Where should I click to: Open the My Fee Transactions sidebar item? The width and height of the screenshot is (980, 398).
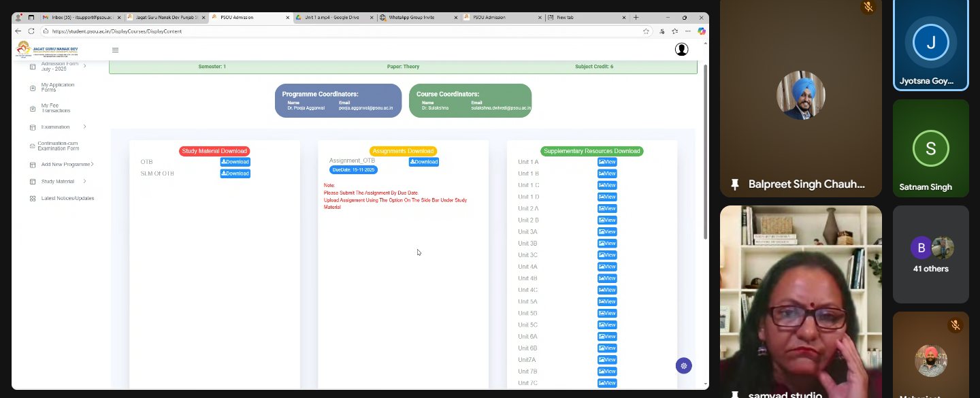(x=56, y=108)
